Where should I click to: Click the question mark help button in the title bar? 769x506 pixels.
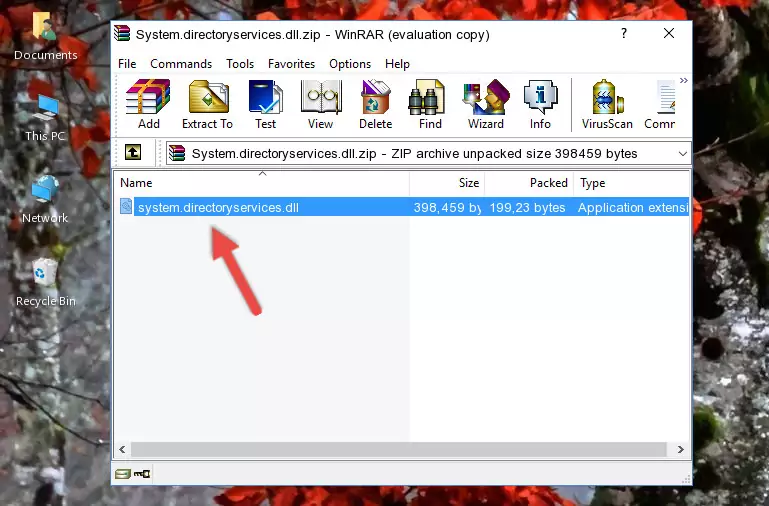[624, 33]
